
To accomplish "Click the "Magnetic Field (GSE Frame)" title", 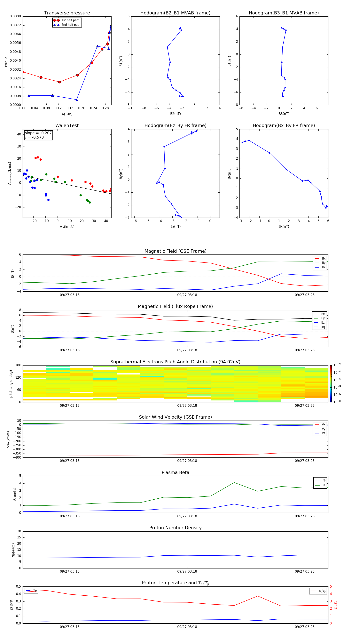I will pos(175,251).
